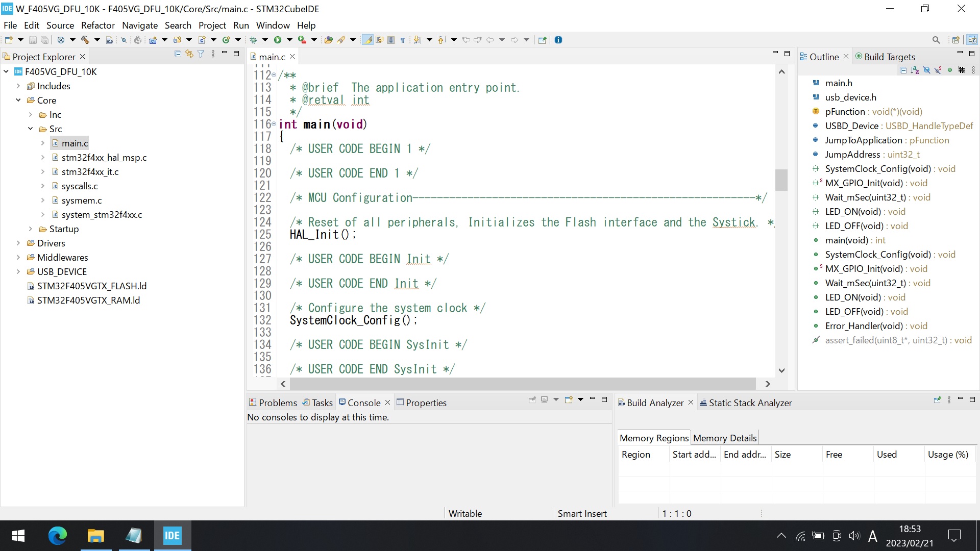Select stm32f4xx_it.c in the Src folder
The width and height of the screenshot is (980, 551).
(x=90, y=172)
